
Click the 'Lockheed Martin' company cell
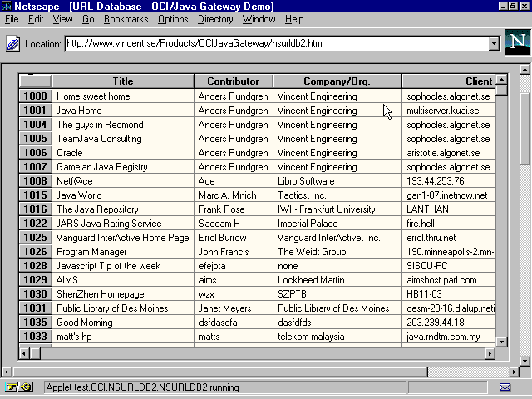tap(337, 280)
